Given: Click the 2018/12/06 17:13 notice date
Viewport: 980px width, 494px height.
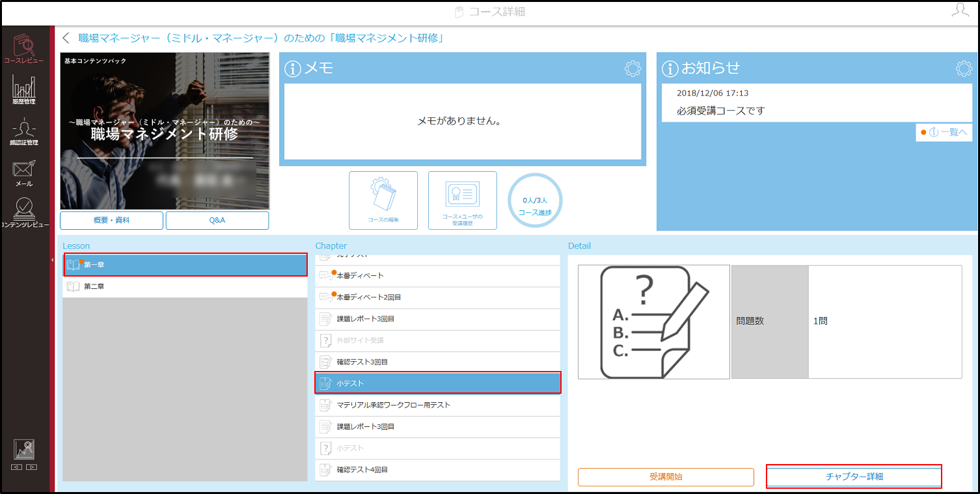Looking at the screenshot, I should click(x=713, y=93).
